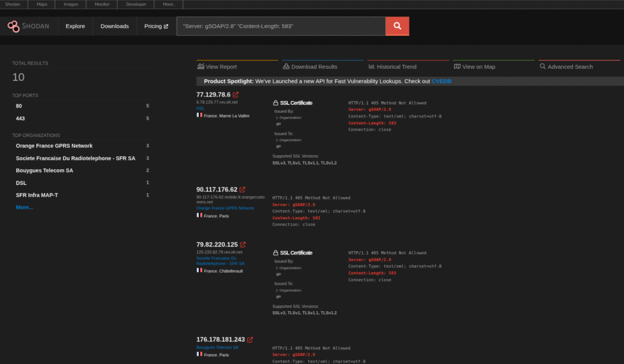This screenshot has width=624, height=364.
Task: Open the Pricing menu item
Action: click(x=156, y=26)
